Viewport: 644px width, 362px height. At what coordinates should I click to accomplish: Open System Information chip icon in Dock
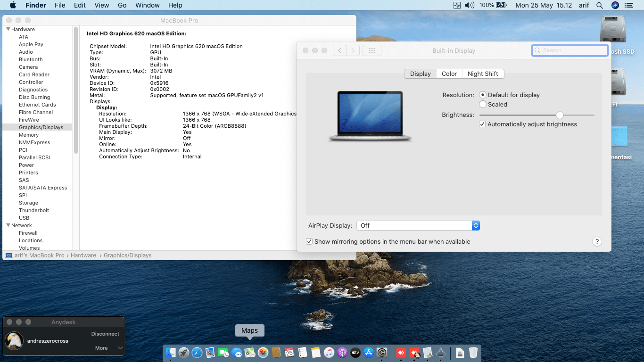[441, 353]
